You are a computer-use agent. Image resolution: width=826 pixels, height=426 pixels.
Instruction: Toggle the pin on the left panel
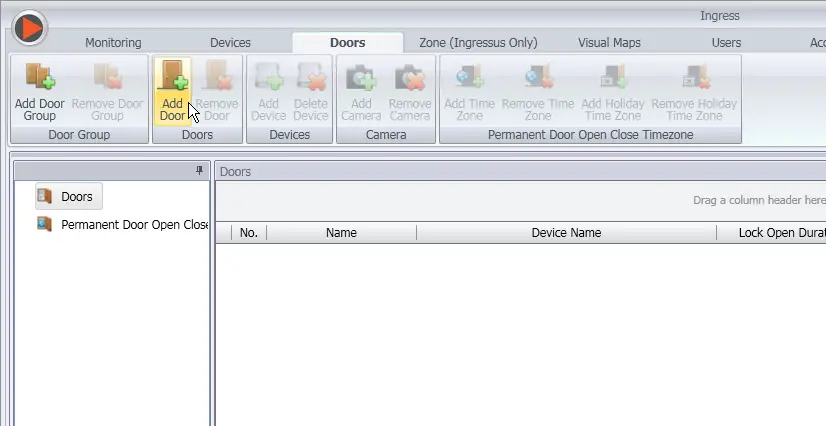tap(199, 171)
